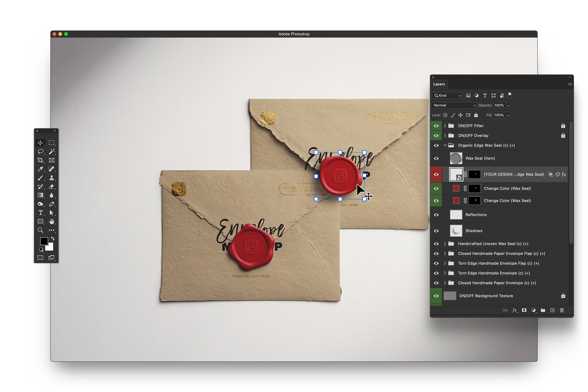Select the Hand tool

pos(52,221)
